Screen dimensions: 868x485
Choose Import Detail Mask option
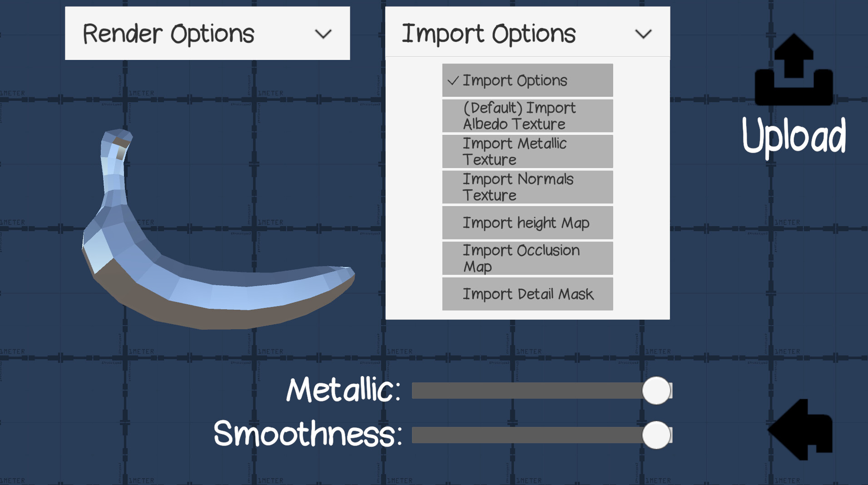527,294
